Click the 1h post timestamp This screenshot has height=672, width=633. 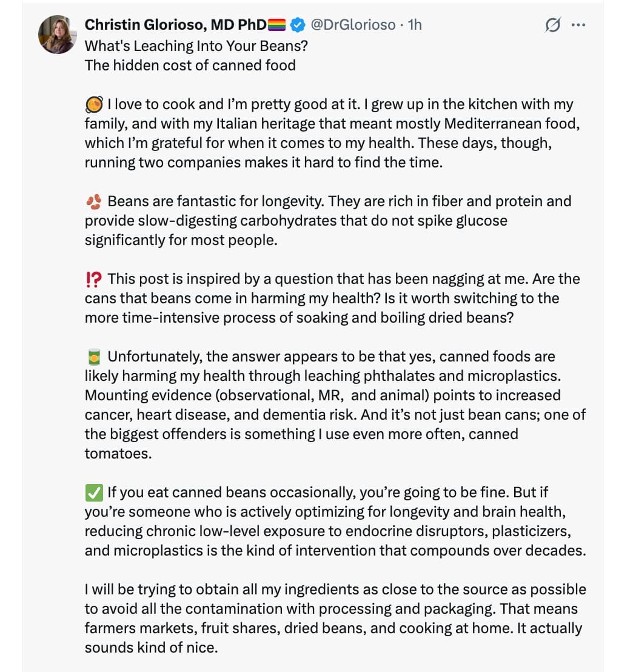coord(415,25)
